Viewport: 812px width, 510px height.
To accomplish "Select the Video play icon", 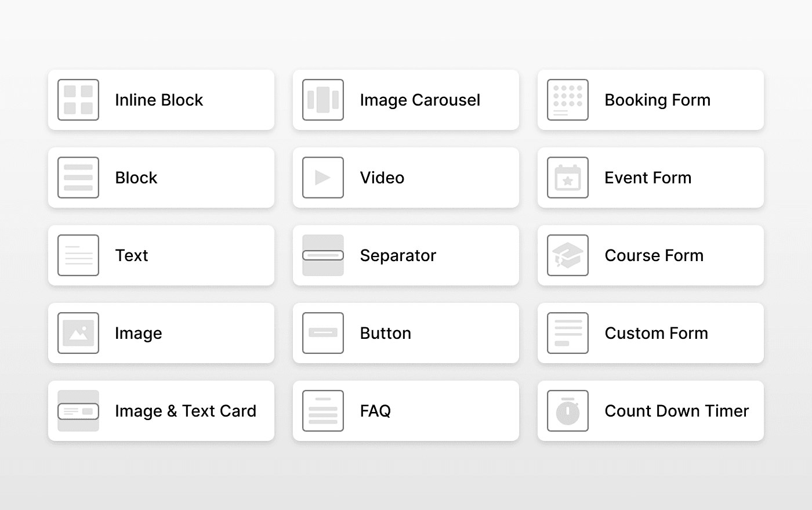I will pyautogui.click(x=323, y=178).
